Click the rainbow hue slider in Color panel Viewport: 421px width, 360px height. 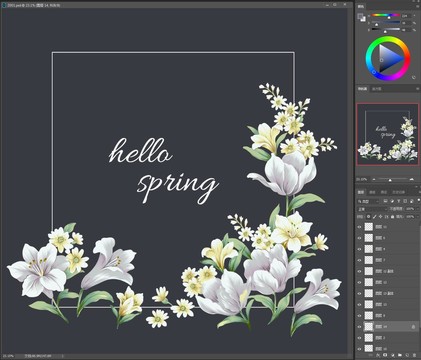tap(385, 15)
